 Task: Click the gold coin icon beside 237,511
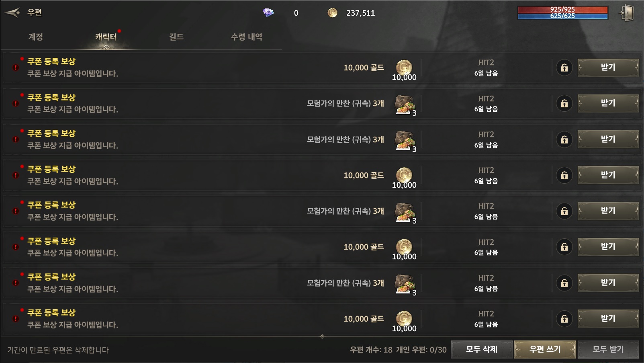[x=332, y=13]
